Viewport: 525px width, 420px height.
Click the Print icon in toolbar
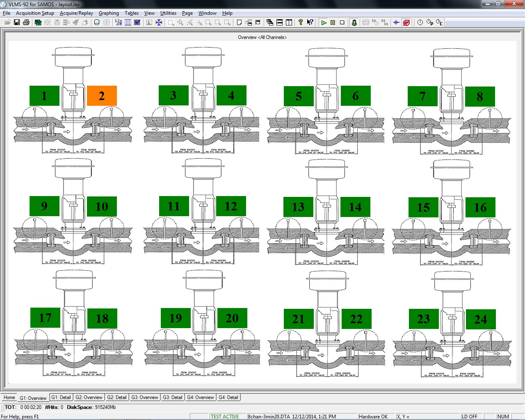pyautogui.click(x=26, y=23)
